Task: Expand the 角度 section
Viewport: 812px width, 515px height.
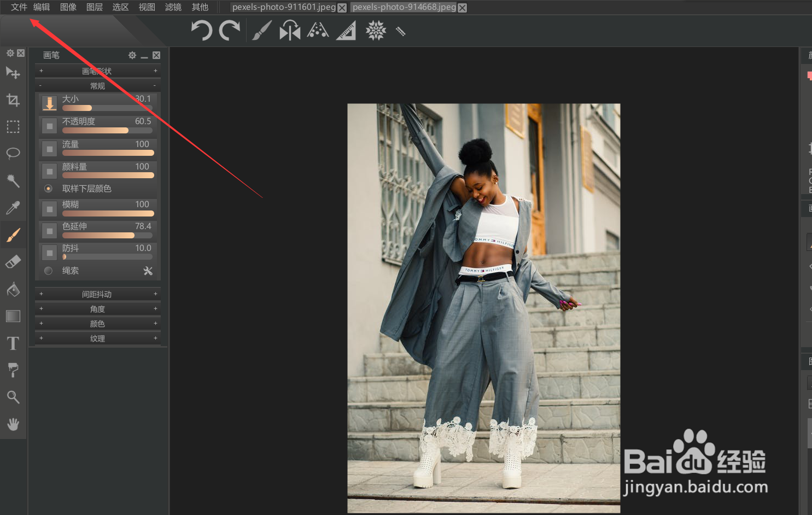Action: tap(98, 309)
